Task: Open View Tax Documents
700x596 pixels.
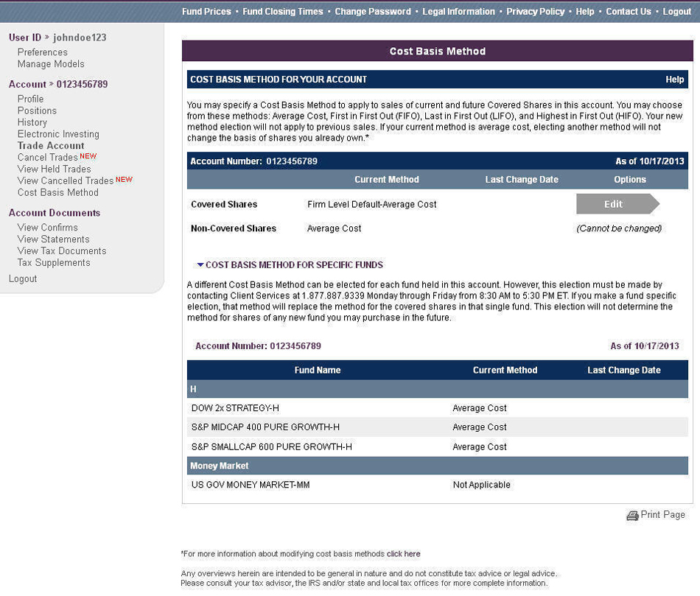Action: click(62, 251)
